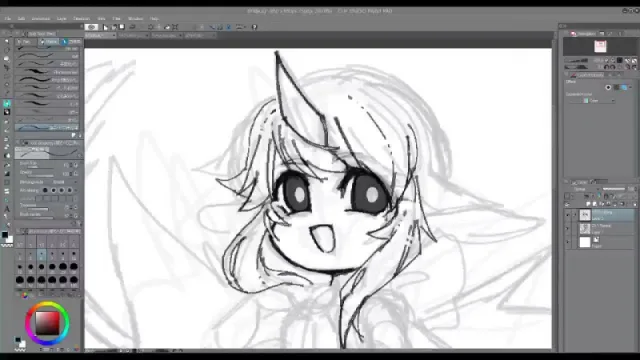The image size is (640, 360).
Task: Select the highlighted Pen tool in the toolbox
Action: (7, 103)
